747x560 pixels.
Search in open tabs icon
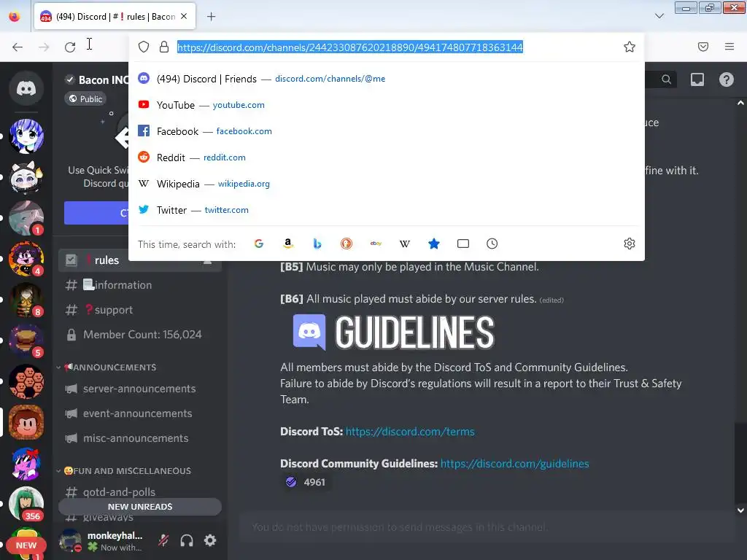[x=463, y=244]
